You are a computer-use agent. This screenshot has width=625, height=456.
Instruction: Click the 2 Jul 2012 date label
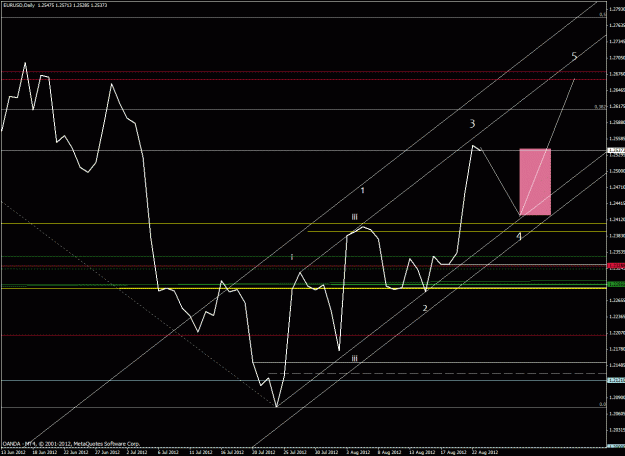pos(137,453)
